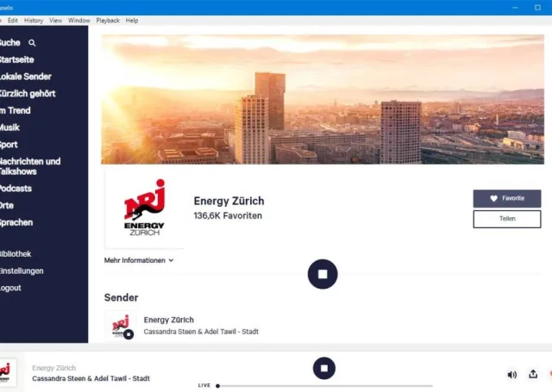Click the LIVE progress slider handle

coord(218,386)
